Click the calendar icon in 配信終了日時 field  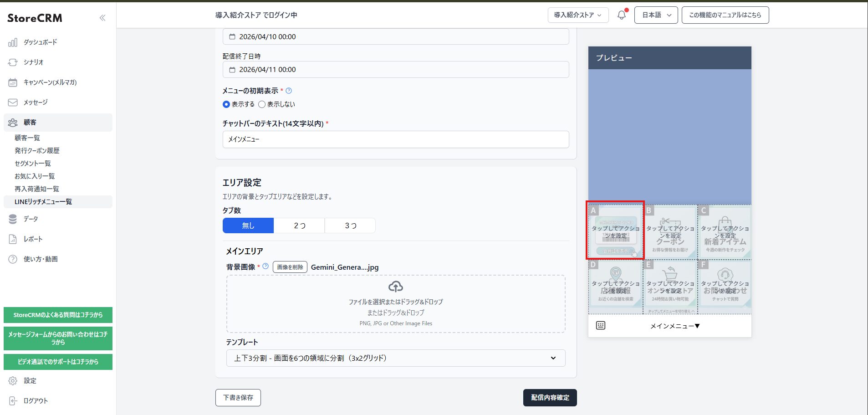(x=232, y=70)
